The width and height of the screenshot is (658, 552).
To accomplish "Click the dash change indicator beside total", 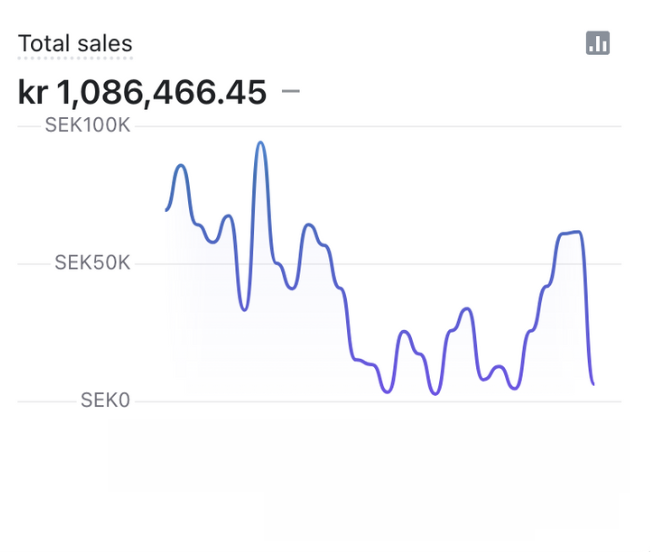I will (x=291, y=92).
